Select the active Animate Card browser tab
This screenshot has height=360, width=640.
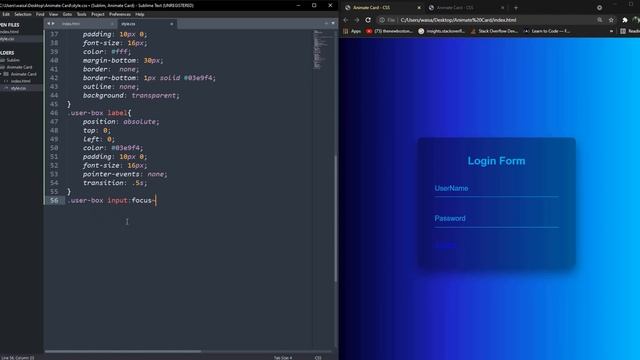[x=382, y=7]
